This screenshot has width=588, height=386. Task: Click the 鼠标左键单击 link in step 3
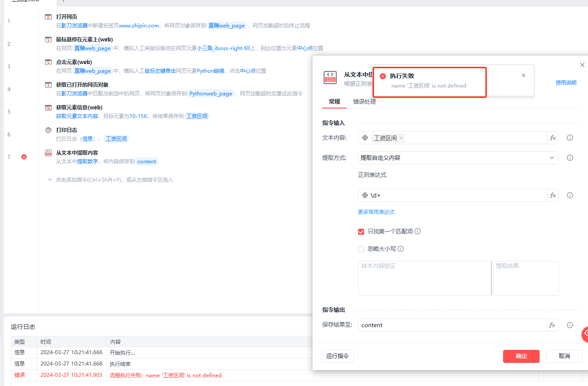[x=160, y=71]
